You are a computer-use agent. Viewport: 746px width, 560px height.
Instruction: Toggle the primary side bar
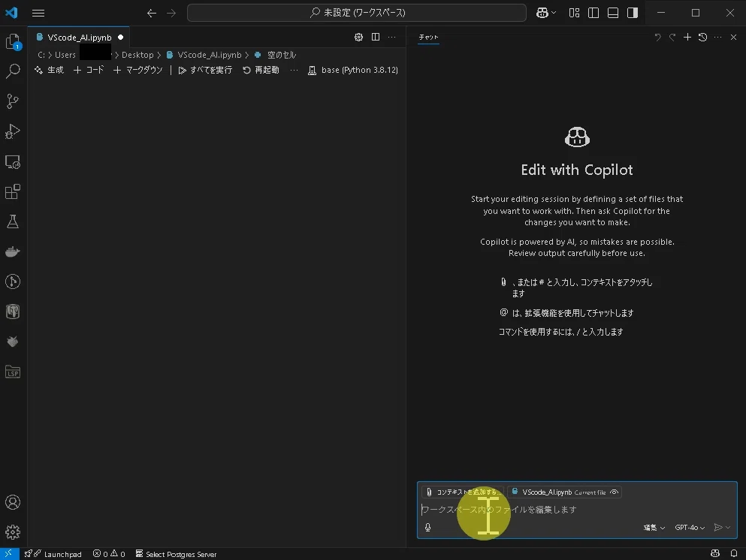593,13
